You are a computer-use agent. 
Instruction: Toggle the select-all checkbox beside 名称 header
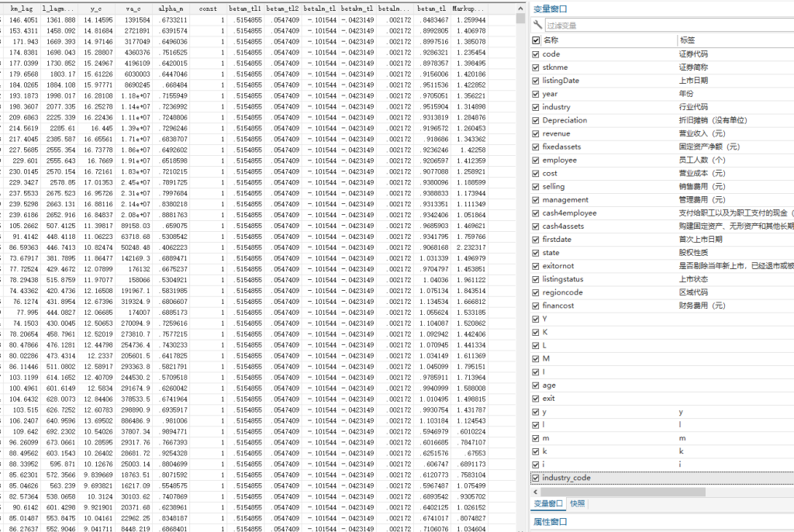[536, 40]
